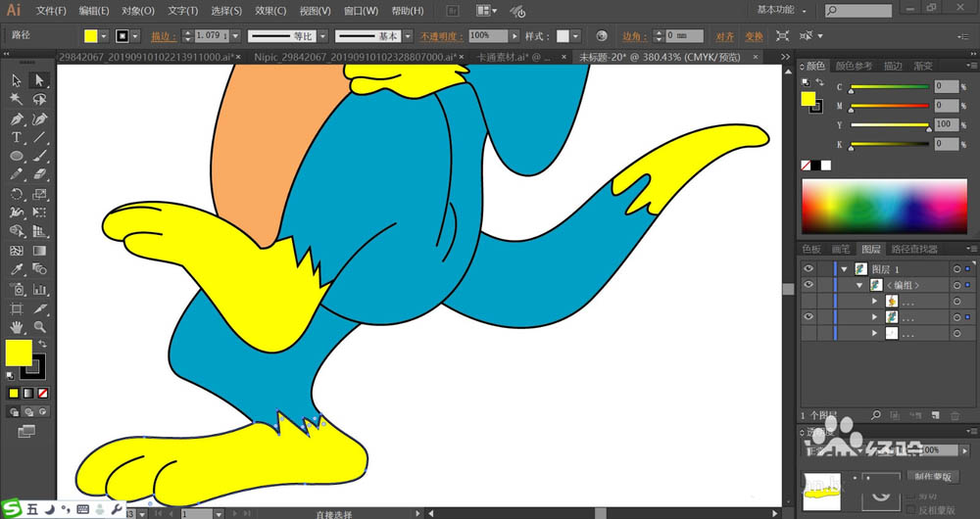Image resolution: width=980 pixels, height=519 pixels.
Task: Open the 对象(O) menu
Action: (138, 11)
